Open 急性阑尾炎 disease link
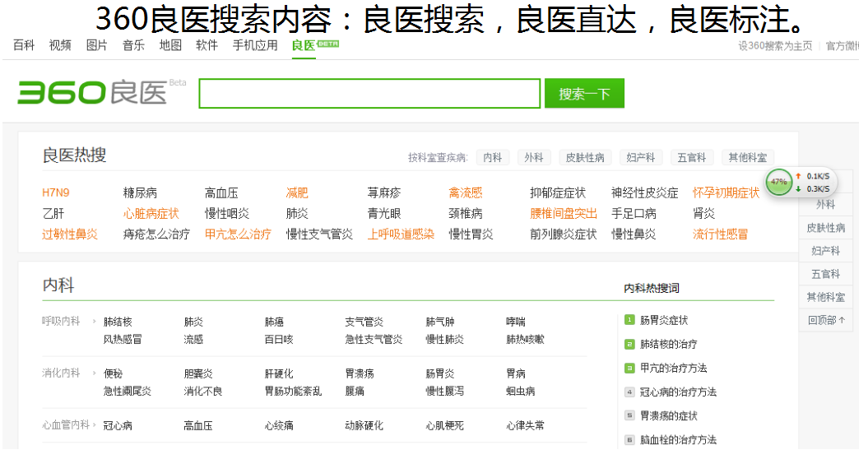 pyautogui.click(x=128, y=392)
